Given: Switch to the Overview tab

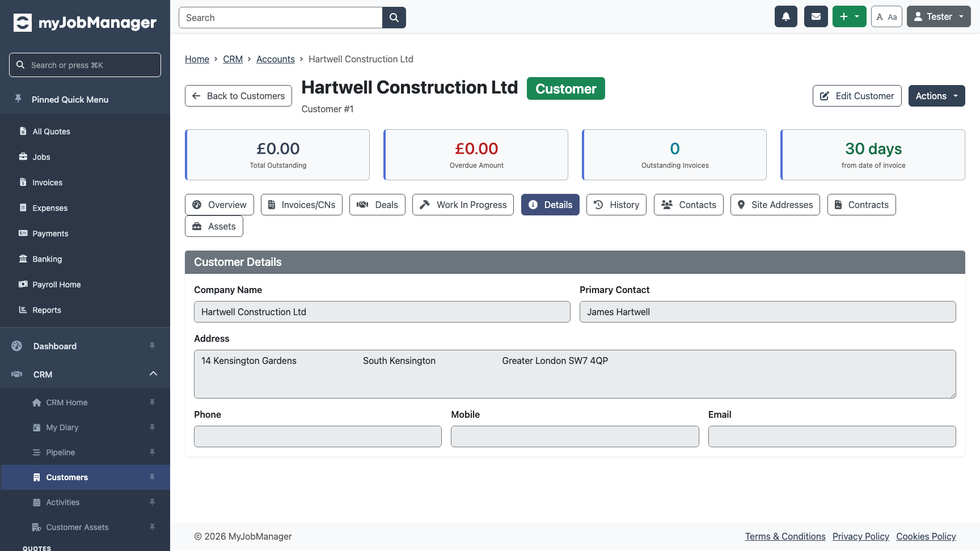Looking at the screenshot, I should [219, 205].
